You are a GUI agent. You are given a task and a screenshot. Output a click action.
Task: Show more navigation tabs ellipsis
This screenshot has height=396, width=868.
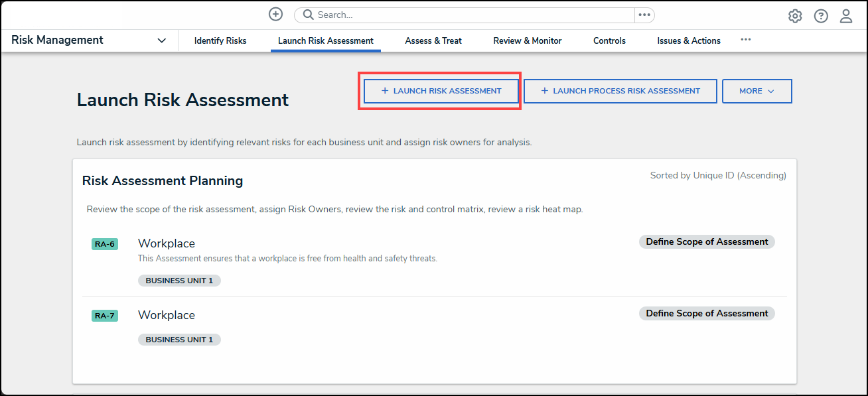(x=746, y=40)
